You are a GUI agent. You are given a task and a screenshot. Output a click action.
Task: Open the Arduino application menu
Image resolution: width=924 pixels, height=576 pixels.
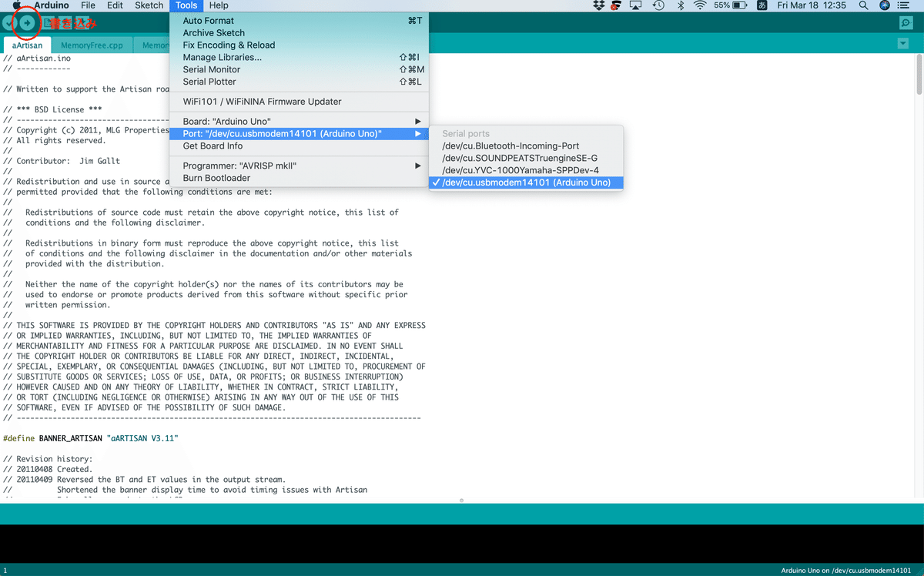tap(51, 5)
